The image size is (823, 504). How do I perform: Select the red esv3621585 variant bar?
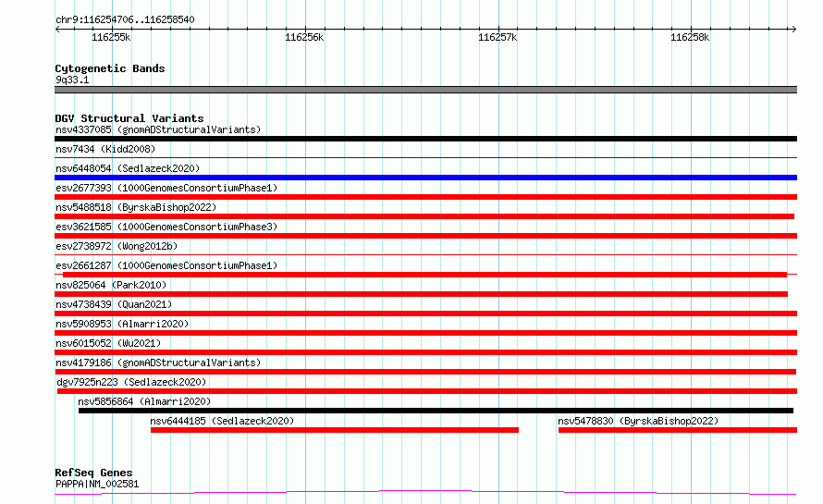point(425,236)
